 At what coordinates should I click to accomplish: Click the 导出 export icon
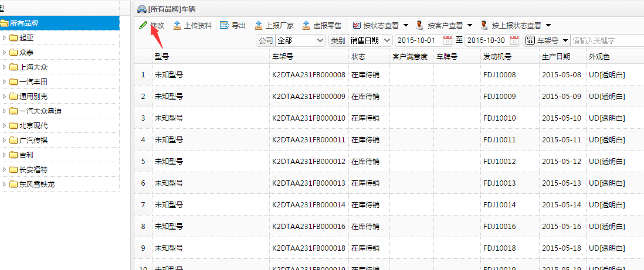click(x=224, y=25)
